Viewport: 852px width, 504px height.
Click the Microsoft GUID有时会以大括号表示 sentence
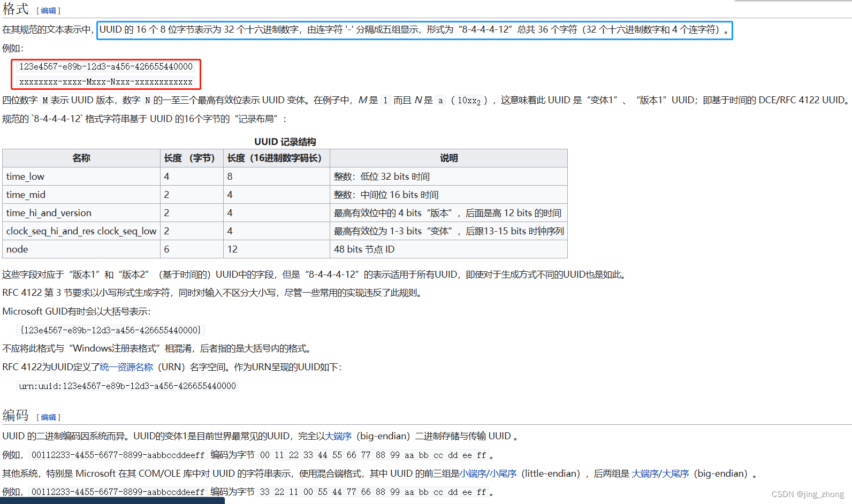(77, 311)
